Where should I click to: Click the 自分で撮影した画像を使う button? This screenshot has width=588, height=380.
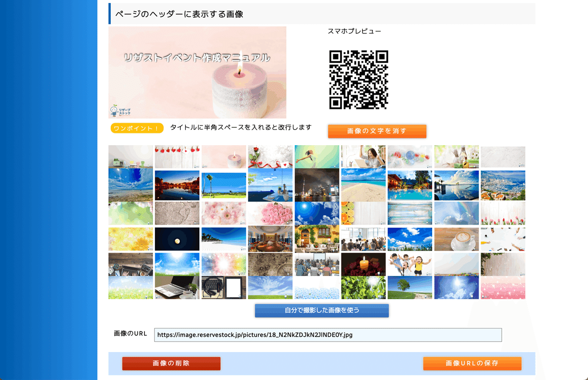pyautogui.click(x=321, y=310)
